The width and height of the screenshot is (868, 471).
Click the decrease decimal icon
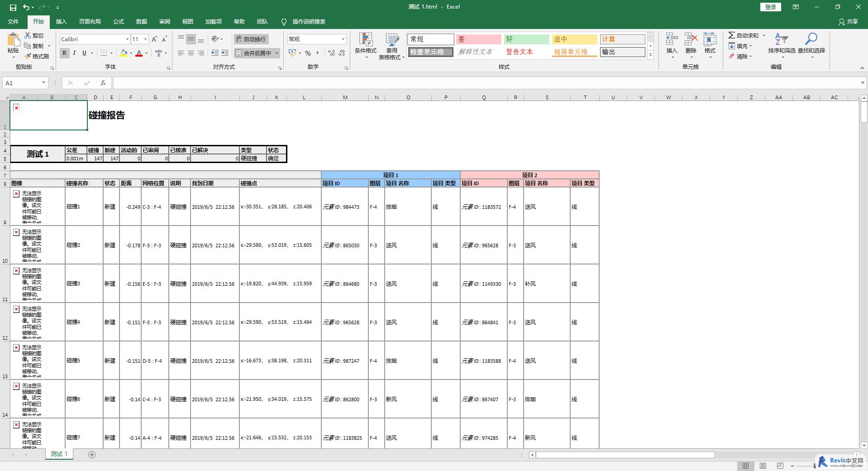point(342,53)
